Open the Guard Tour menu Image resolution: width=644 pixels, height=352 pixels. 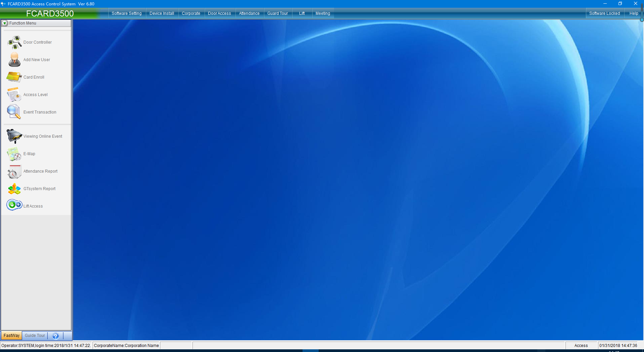[x=277, y=13]
